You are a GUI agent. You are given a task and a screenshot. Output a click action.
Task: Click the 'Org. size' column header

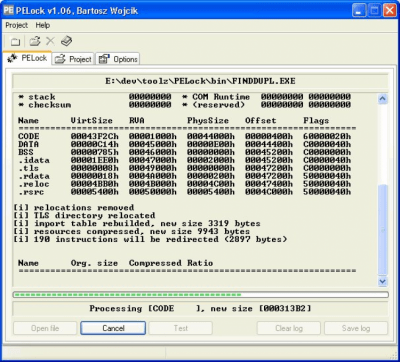click(94, 263)
